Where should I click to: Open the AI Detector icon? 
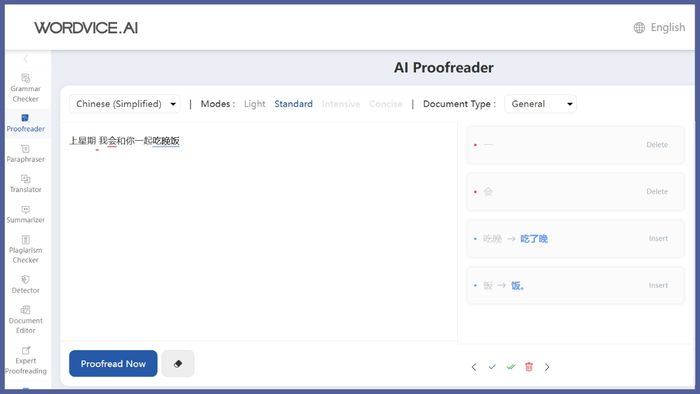click(x=25, y=279)
